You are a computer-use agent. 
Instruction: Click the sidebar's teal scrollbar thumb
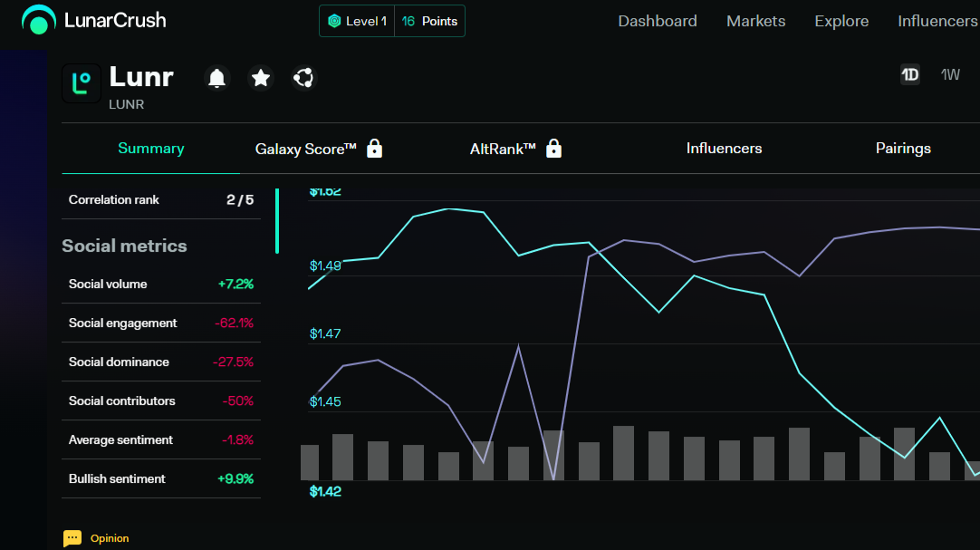point(277,220)
